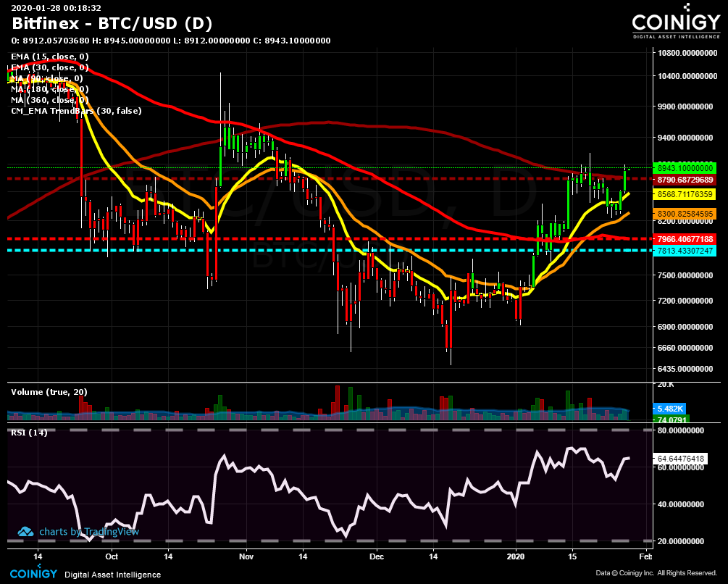The image size is (728, 584).
Task: Click the red 7966.40677188 price tag
Action: [x=685, y=240]
